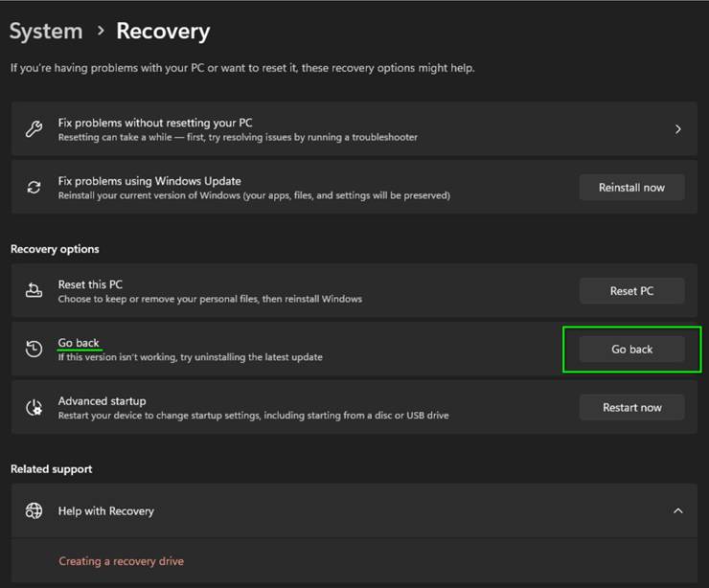
Task: Click the Recovery options section heading
Action: tap(55, 249)
